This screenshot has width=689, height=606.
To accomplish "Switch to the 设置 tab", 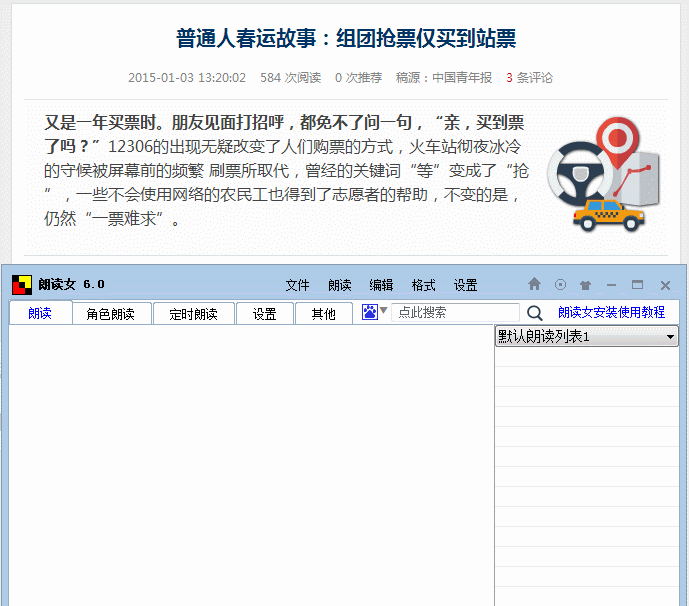I will click(x=265, y=314).
